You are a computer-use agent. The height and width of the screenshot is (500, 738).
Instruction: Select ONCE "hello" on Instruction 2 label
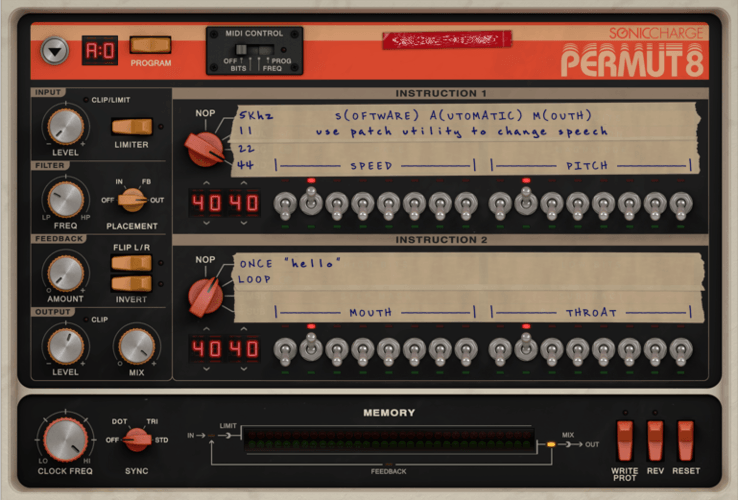pyautogui.click(x=289, y=263)
